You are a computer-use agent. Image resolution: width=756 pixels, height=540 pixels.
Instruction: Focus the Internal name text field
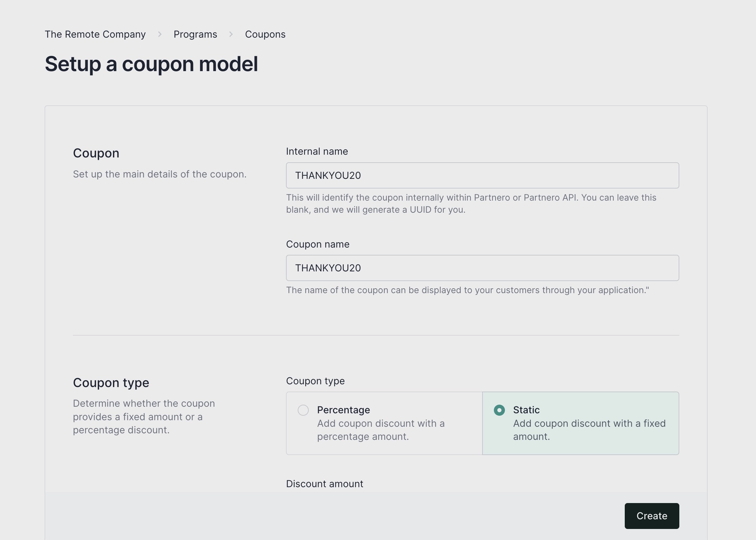[482, 175]
